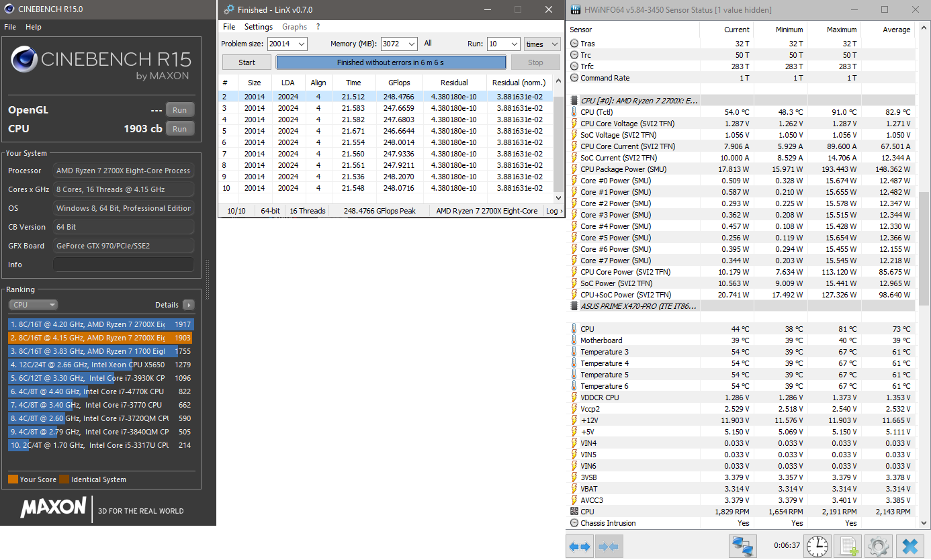Select ranking entry with score 1917
The image size is (931, 560).
(101, 324)
